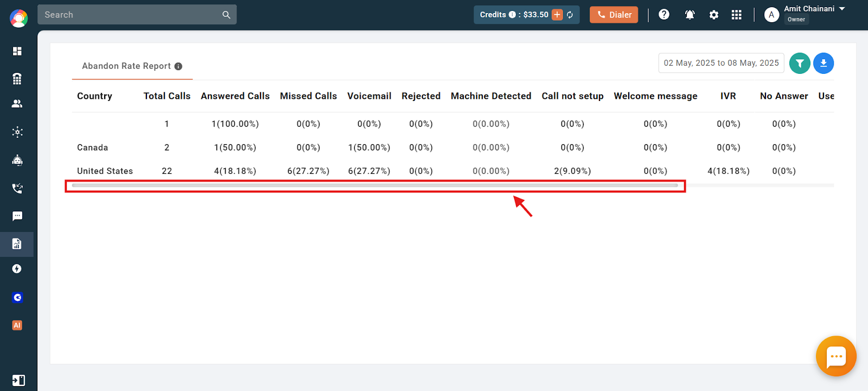Open the apps grid icon
The image size is (868, 391).
click(x=736, y=15)
